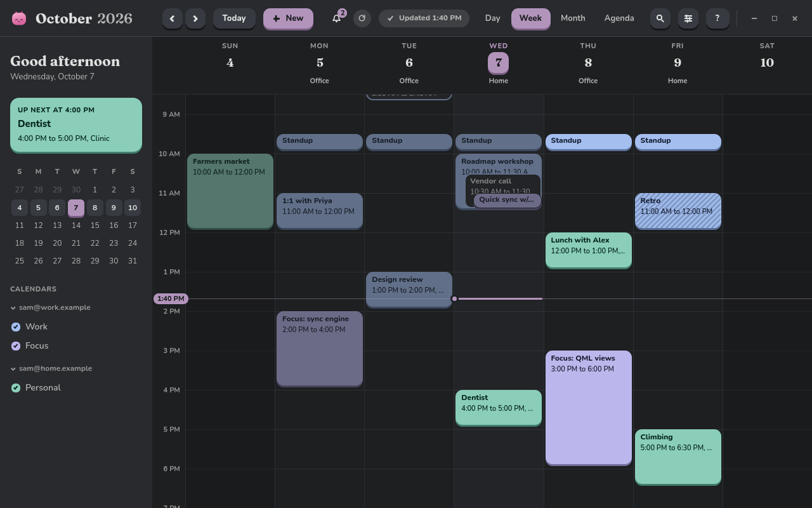Open the Retro event on Friday

click(x=678, y=210)
